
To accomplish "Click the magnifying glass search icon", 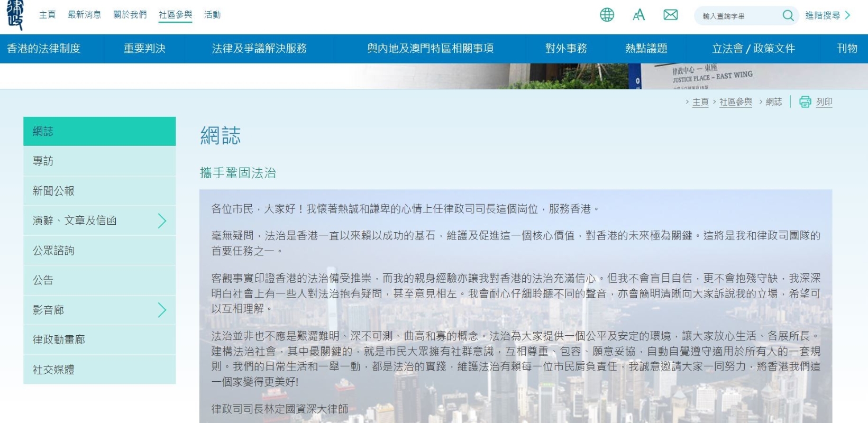I will (788, 16).
